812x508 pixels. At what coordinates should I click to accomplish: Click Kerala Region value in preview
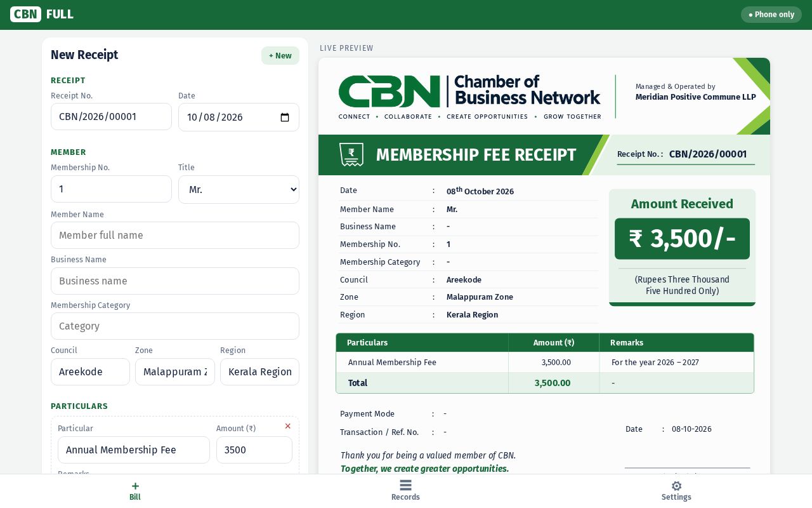(x=472, y=314)
